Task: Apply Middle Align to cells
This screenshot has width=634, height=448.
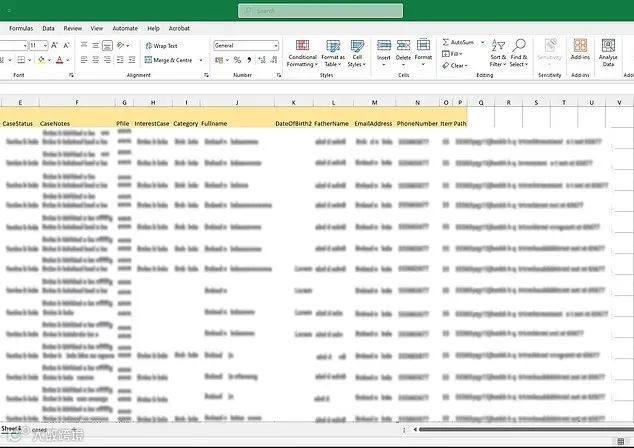Action: pyautogui.click(x=95, y=45)
